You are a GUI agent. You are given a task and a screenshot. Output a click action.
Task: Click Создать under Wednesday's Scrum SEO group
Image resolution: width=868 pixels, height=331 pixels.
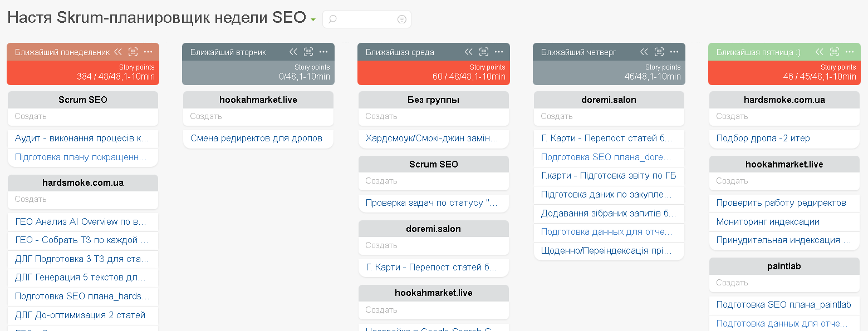[434, 181]
